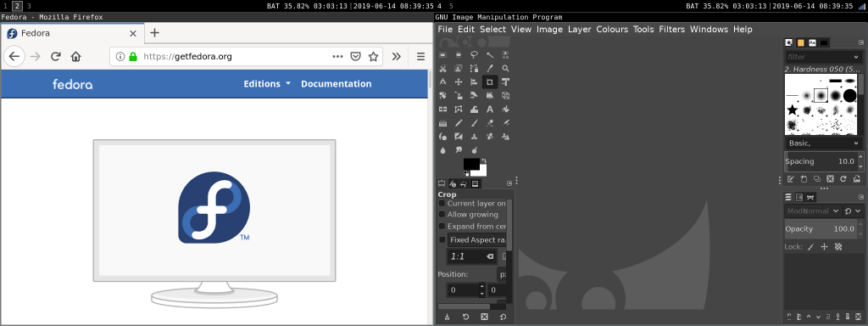Select the Foreground Select tool
Screen dimensions: 868x326
[459, 69]
